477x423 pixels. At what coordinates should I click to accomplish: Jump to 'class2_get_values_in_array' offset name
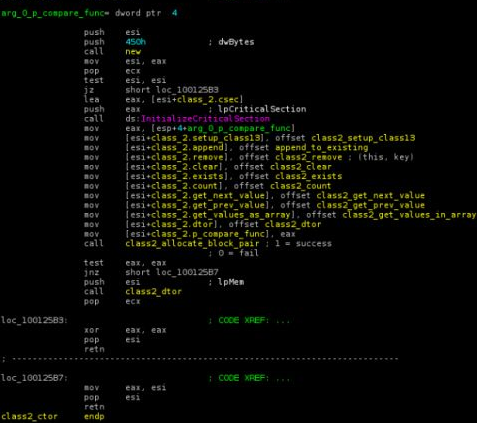coord(409,215)
